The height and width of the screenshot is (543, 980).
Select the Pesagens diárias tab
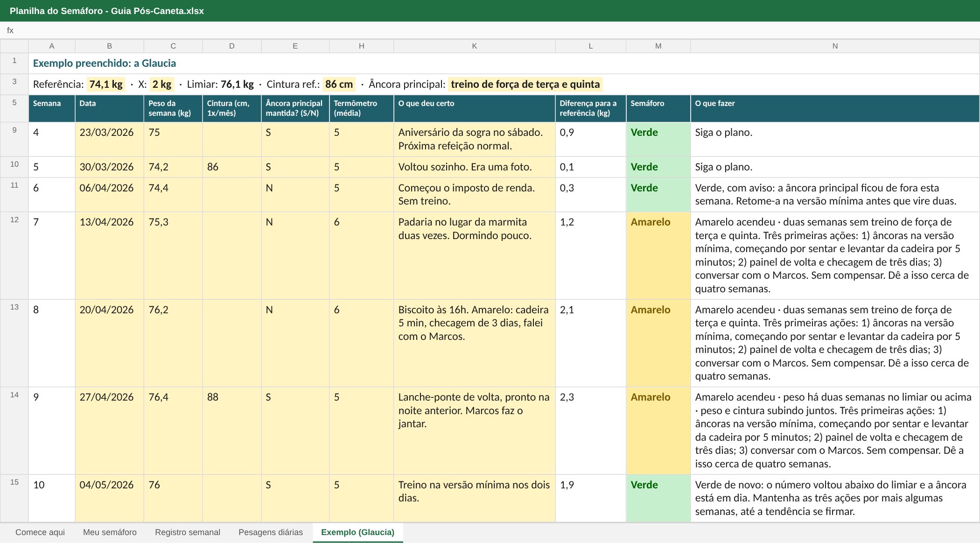tap(271, 532)
